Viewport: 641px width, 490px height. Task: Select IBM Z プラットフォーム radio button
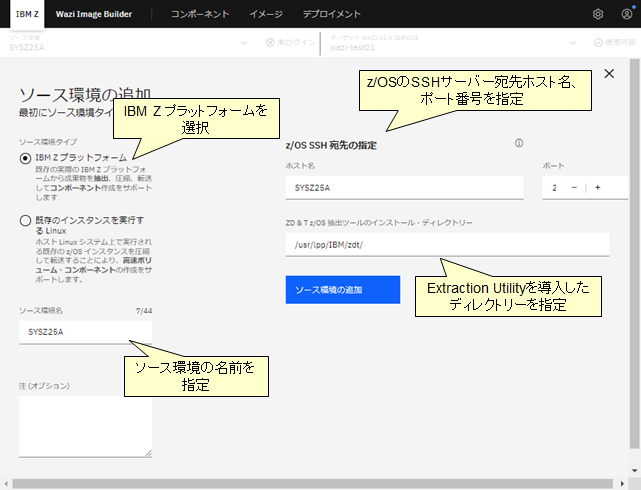[25, 158]
